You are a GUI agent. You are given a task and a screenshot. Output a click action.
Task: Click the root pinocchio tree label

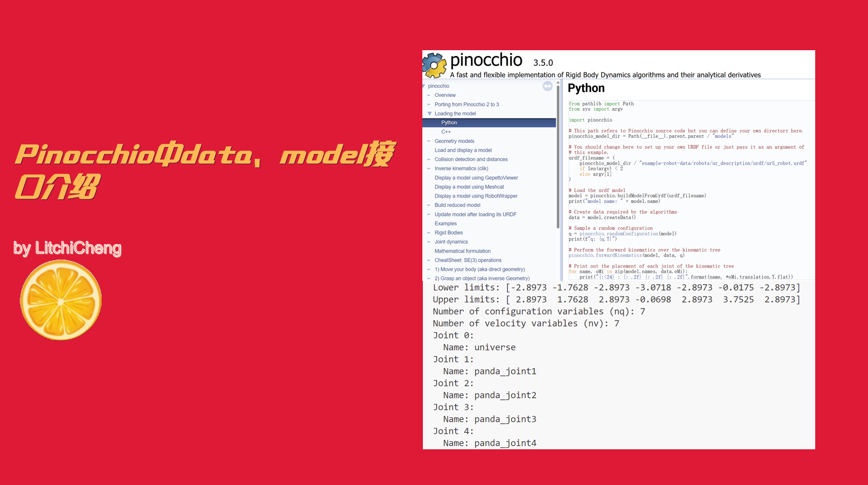(x=438, y=86)
